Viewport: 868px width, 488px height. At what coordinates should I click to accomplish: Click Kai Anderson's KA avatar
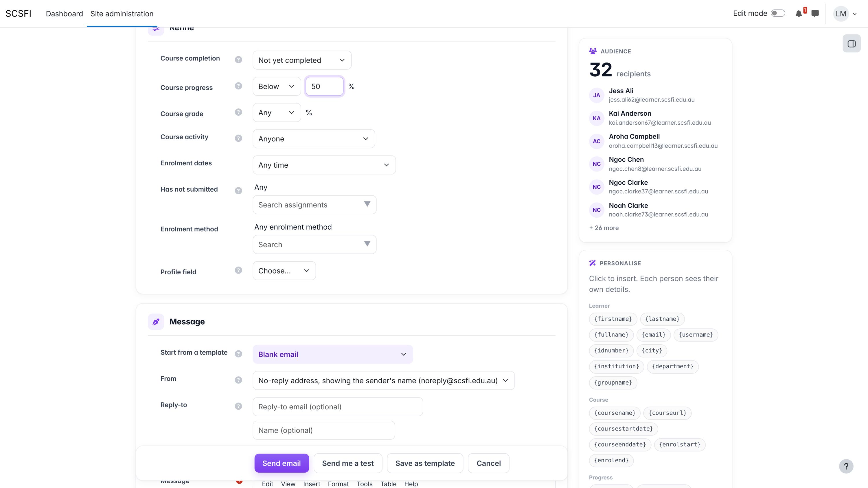coord(596,118)
